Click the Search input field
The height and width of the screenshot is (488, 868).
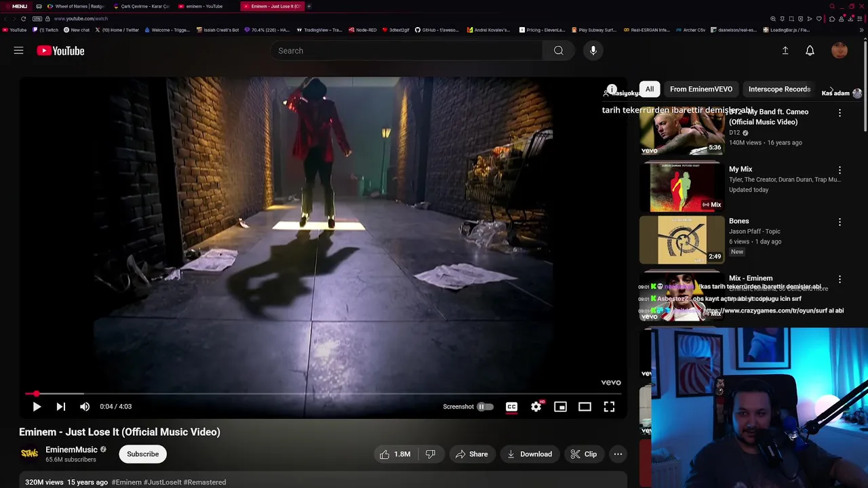[407, 51]
